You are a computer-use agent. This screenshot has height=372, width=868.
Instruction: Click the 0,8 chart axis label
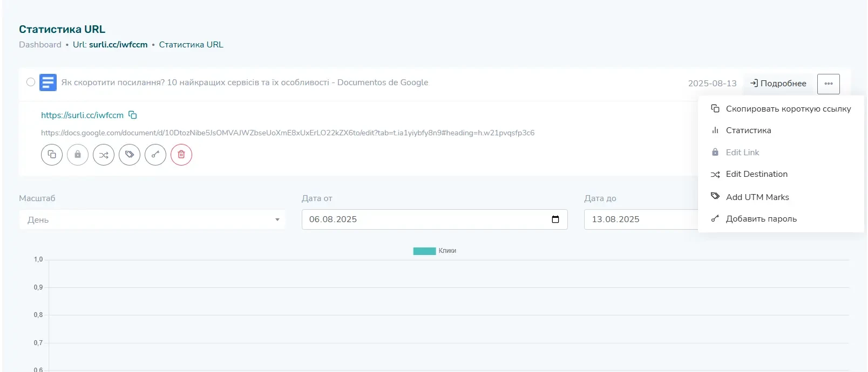(x=38, y=315)
